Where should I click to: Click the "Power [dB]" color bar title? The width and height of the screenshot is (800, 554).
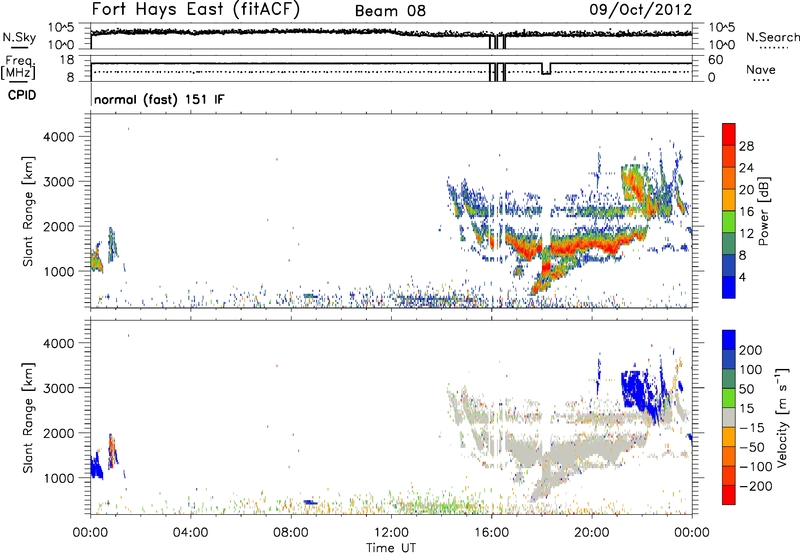click(x=763, y=211)
